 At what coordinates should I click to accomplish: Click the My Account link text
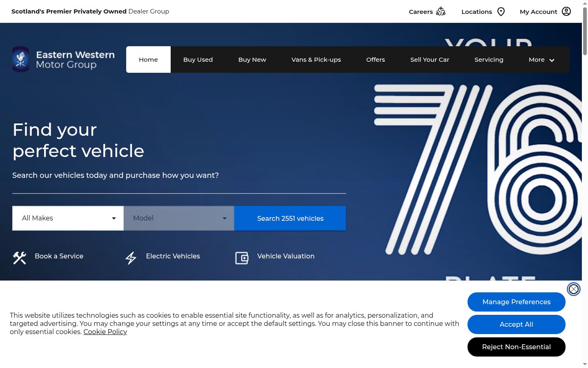(538, 12)
